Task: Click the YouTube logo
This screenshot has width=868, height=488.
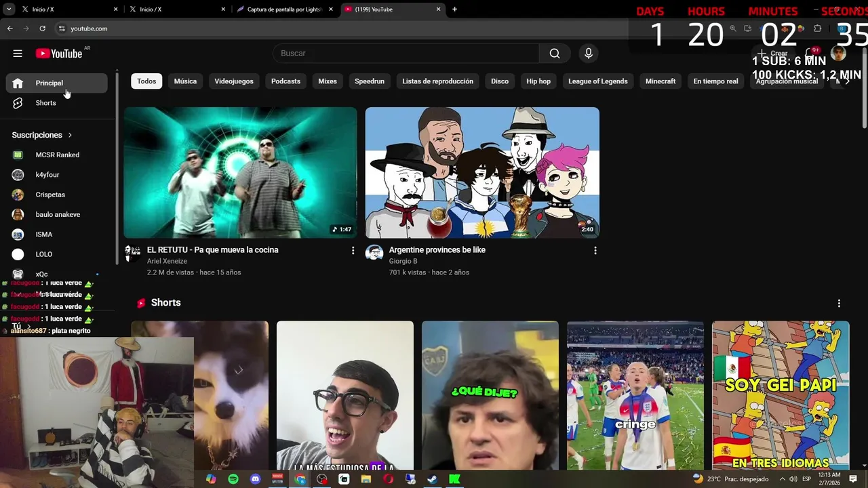Action: pos(59,54)
